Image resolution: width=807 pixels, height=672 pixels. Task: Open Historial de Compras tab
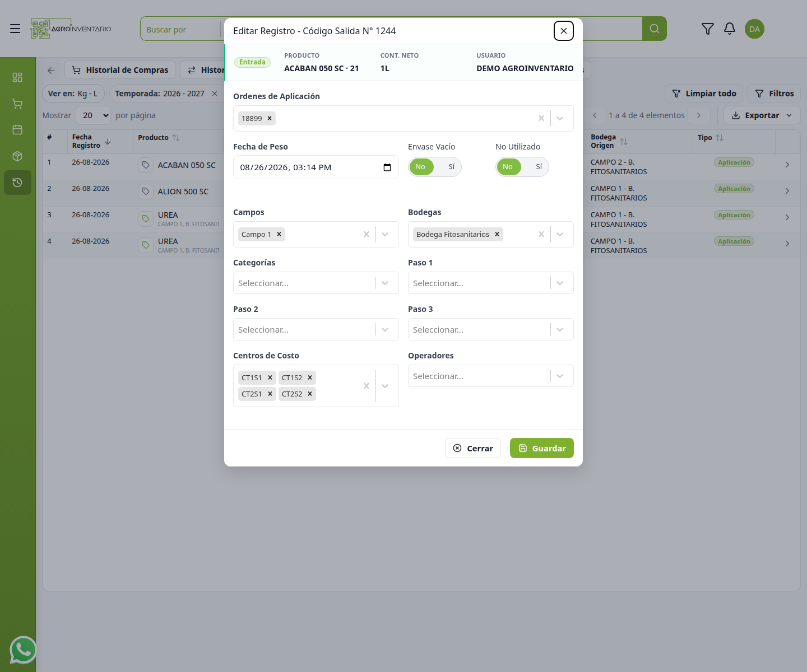(120, 70)
